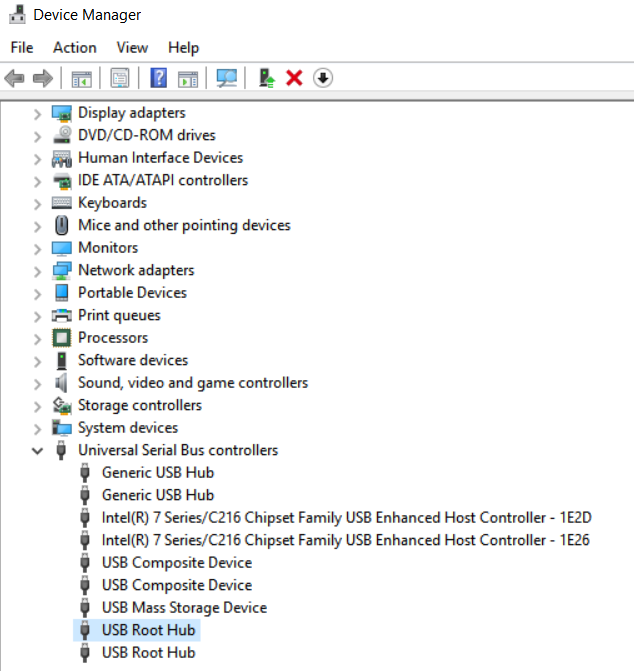Click the blue Help question mark icon

point(158,78)
